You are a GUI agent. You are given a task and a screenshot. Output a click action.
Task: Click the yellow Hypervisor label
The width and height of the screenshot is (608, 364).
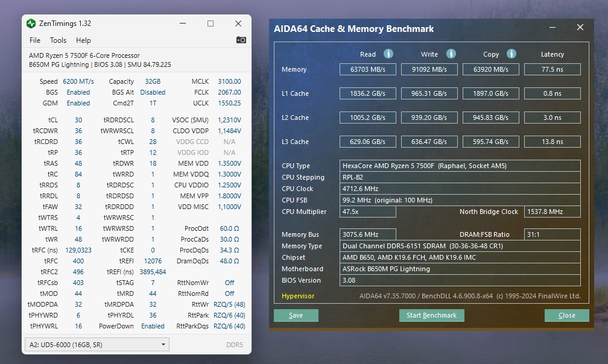(298, 296)
